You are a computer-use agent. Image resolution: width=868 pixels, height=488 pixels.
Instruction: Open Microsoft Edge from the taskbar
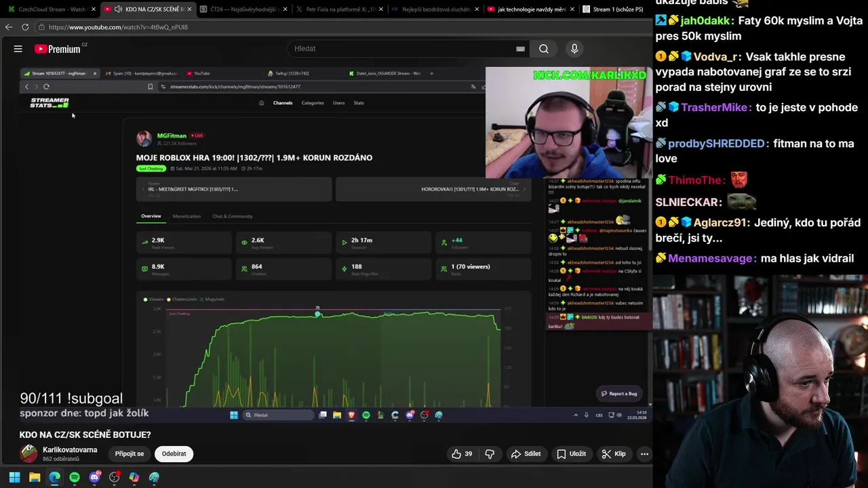coord(54,477)
